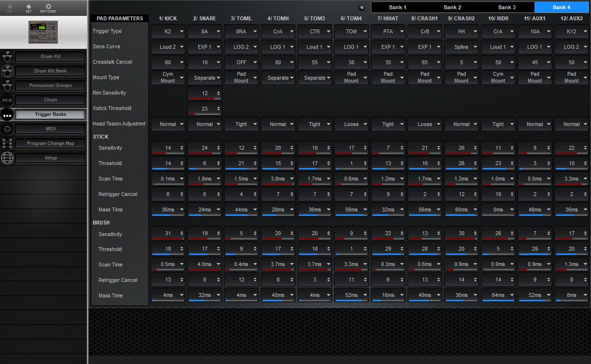Switch to Bank 2 tab
The image size is (591, 364).
452,7
